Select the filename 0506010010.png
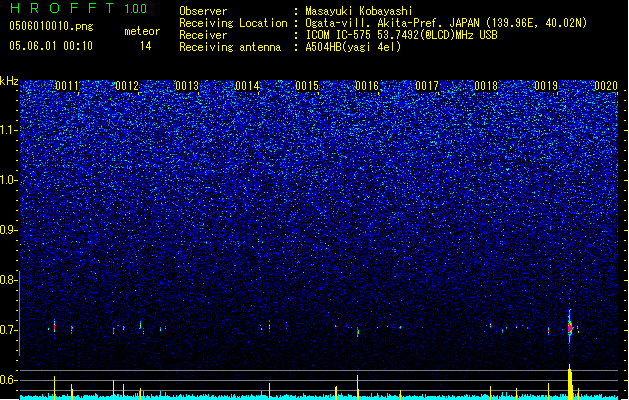Screen dimensions: 629x400 pos(51,26)
